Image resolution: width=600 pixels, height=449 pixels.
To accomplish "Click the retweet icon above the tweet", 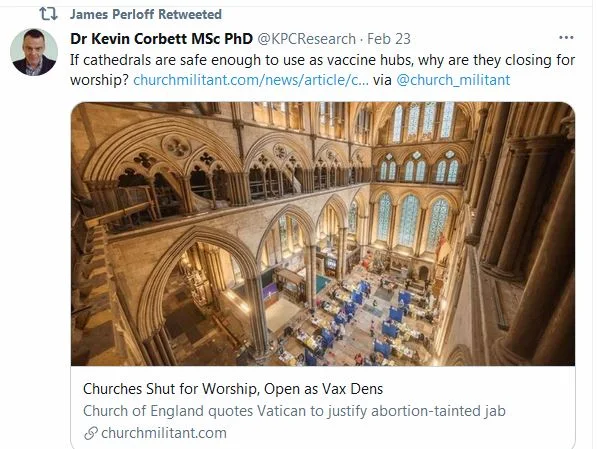I will pyautogui.click(x=48, y=15).
